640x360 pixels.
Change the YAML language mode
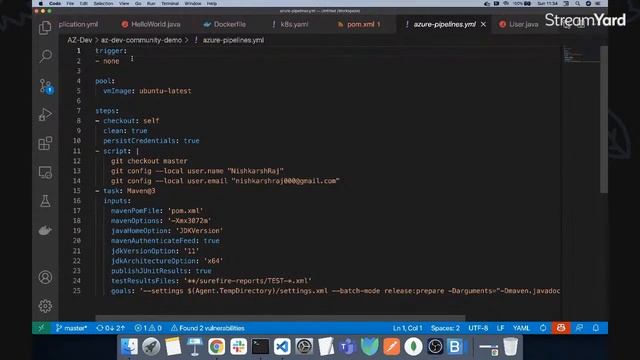coord(521,328)
